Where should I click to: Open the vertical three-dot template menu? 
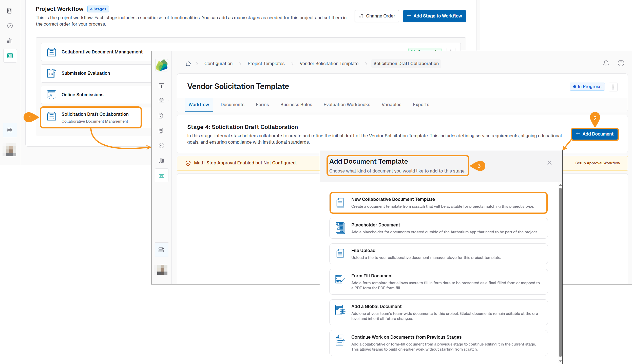613,87
